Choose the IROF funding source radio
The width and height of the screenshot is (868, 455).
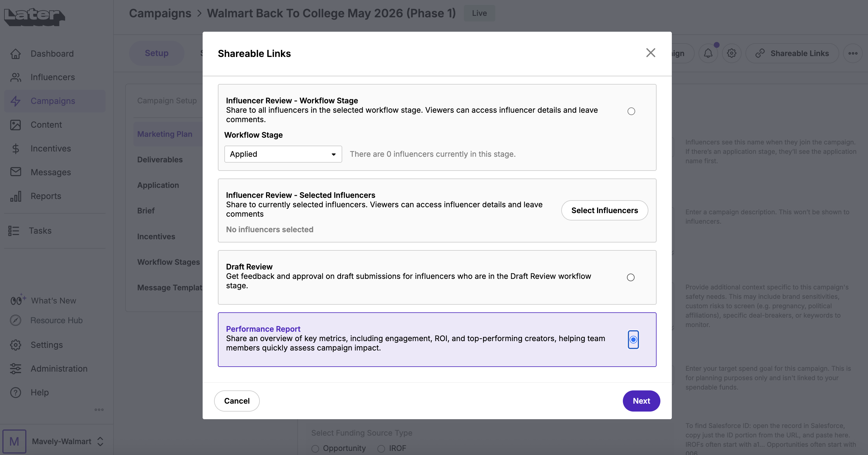(x=381, y=449)
